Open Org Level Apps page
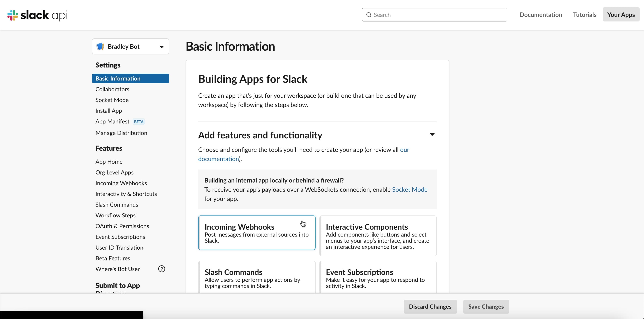Viewport: 644px width, 319px height. [x=114, y=173]
